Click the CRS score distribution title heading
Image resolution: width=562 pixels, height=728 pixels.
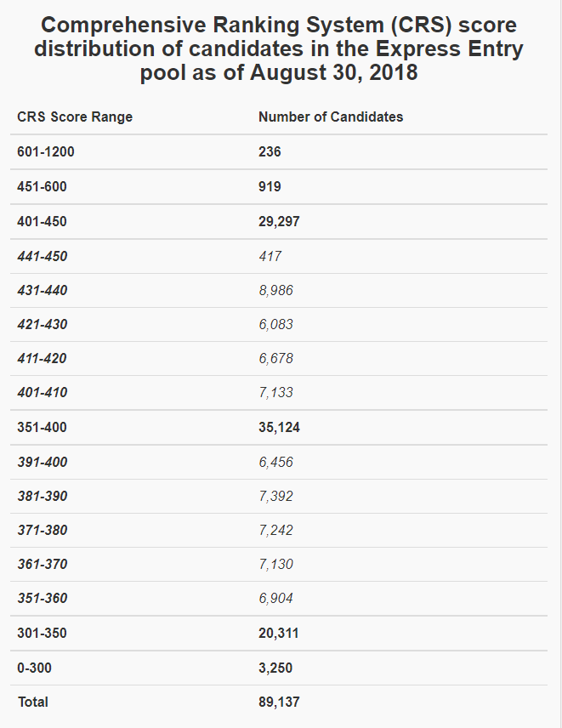point(279,48)
